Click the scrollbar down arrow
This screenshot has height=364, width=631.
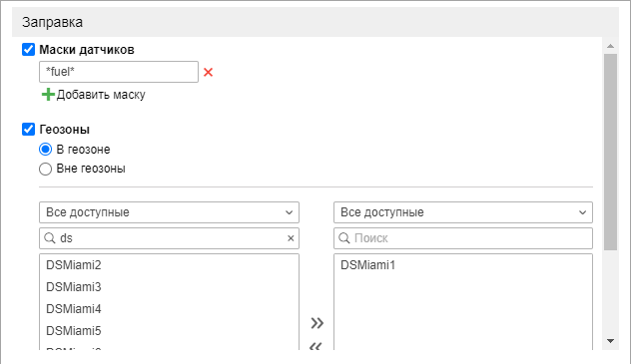click(610, 341)
